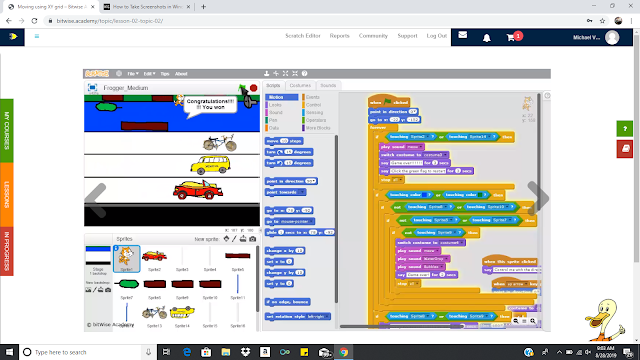
Task: Choose new sprite from library icon
Action: (226, 239)
